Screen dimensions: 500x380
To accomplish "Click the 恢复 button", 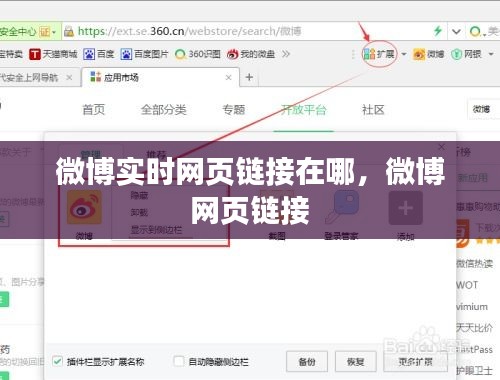I will [x=355, y=362].
